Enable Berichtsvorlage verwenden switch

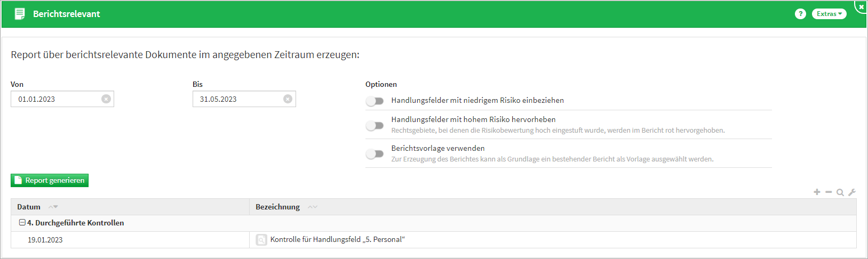pyautogui.click(x=375, y=154)
